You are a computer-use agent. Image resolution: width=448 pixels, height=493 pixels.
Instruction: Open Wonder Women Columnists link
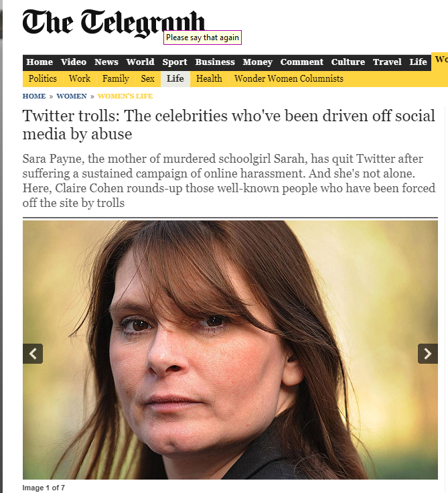[289, 79]
